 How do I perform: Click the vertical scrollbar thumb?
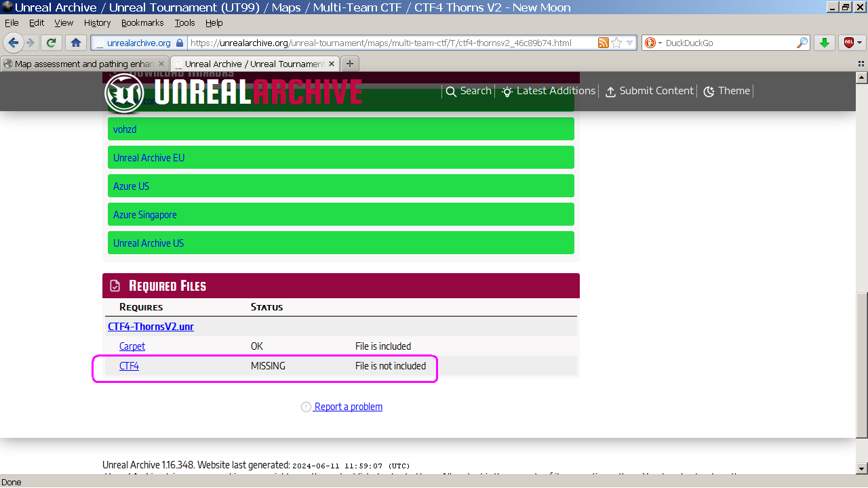click(x=862, y=365)
